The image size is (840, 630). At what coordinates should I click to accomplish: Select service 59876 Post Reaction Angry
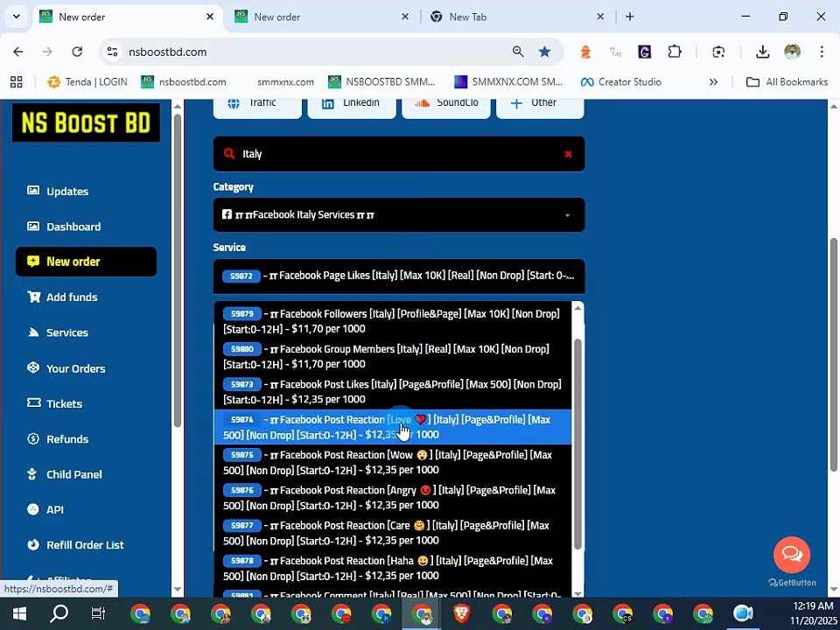click(393, 498)
